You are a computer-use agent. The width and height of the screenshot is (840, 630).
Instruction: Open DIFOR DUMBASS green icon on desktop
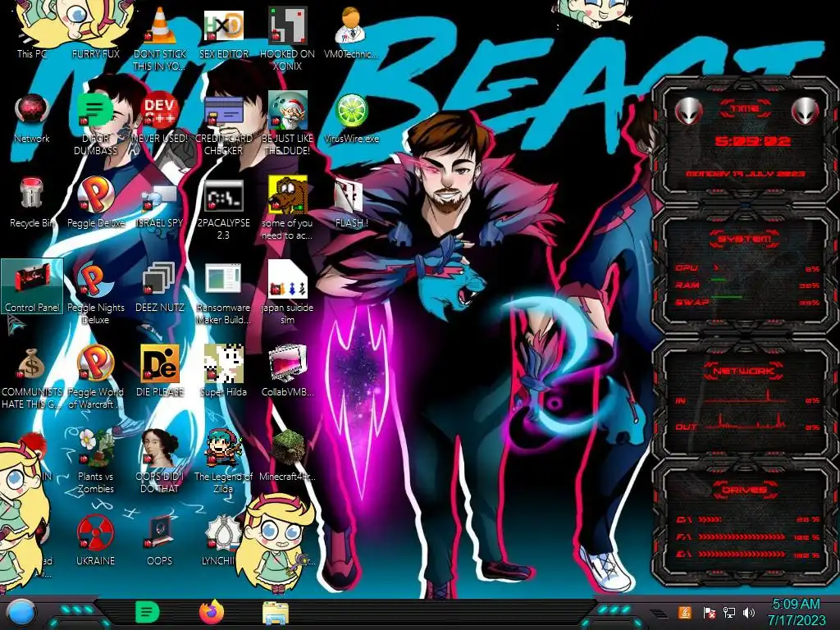click(96, 125)
